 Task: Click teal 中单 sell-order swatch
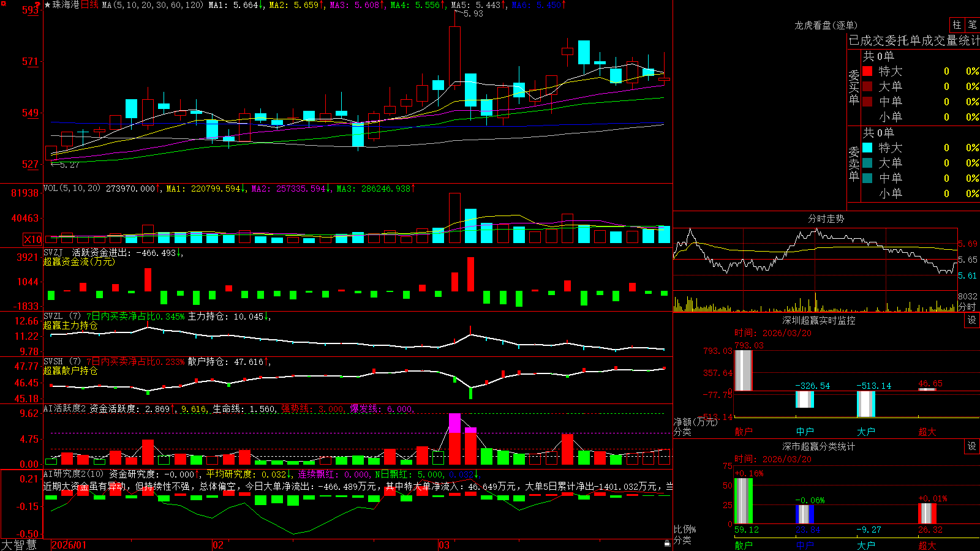(x=867, y=178)
